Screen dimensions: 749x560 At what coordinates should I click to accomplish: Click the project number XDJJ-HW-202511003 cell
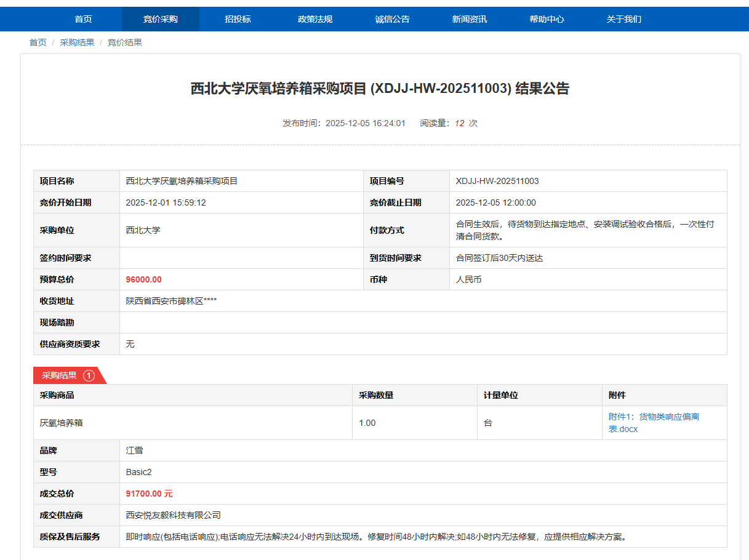[497, 181]
